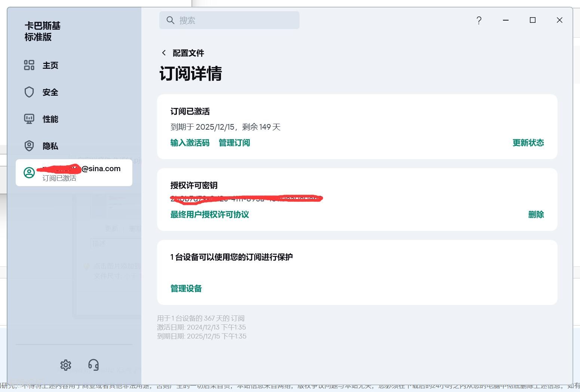This screenshot has height=392, width=580.
Task: Minimize the Kaspersky window
Action: (x=506, y=20)
